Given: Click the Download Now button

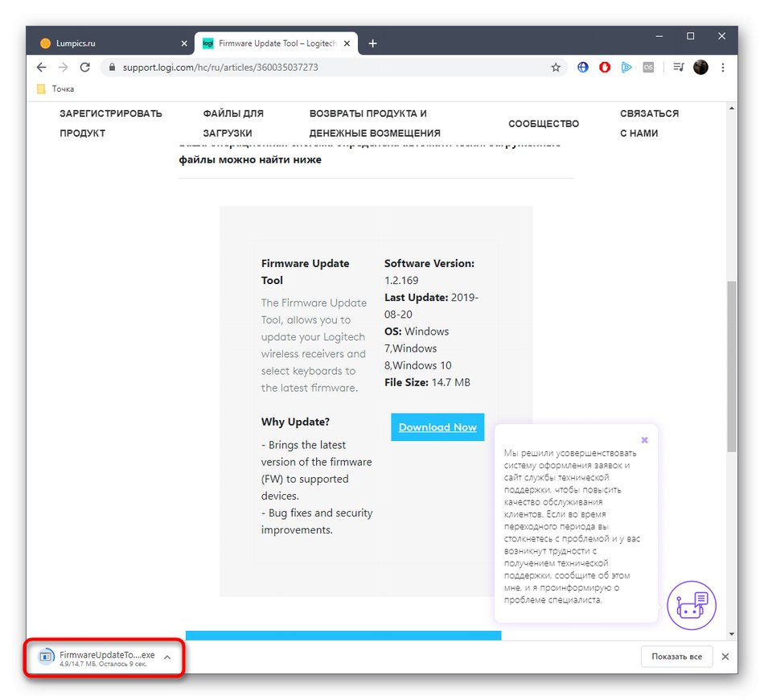Looking at the screenshot, I should pos(437,427).
